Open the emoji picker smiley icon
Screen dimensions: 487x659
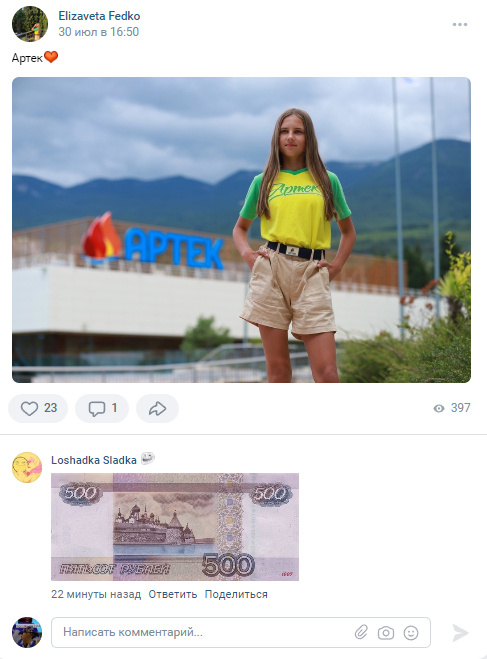click(411, 633)
